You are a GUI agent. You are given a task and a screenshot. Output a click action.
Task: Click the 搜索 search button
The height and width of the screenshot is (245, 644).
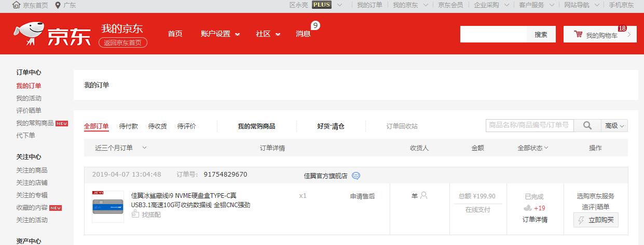click(541, 34)
